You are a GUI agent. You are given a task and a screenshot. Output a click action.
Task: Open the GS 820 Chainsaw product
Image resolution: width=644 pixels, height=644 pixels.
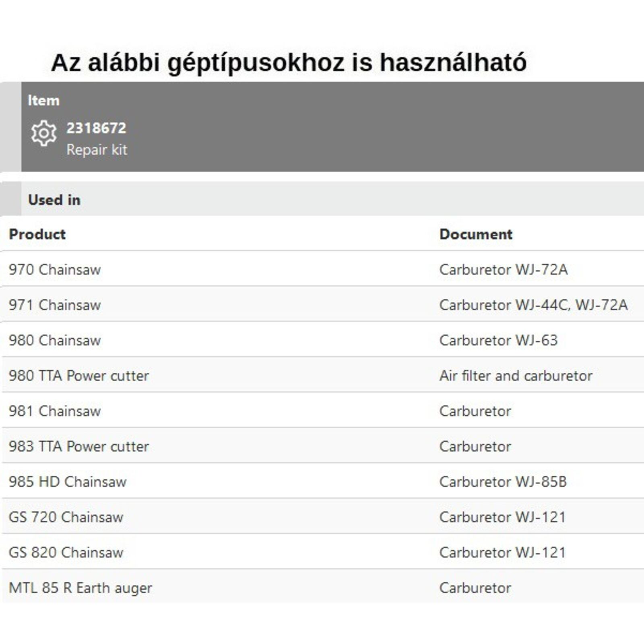click(66, 553)
